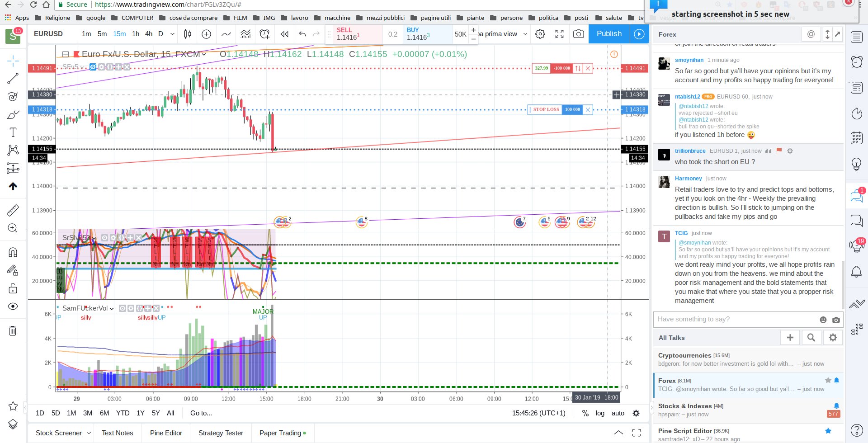Select the brush drawing tool
Viewport: 868px width, 443px height.
point(13,114)
